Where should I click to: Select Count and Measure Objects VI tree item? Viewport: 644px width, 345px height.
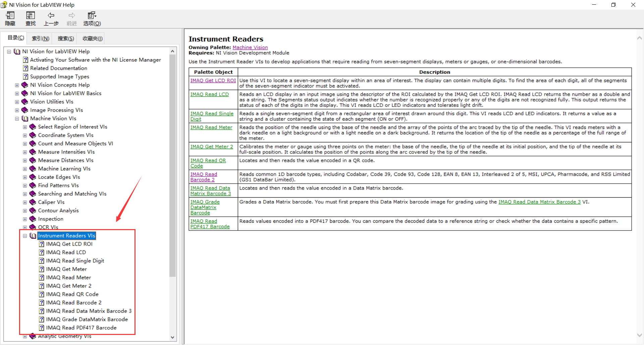point(75,144)
